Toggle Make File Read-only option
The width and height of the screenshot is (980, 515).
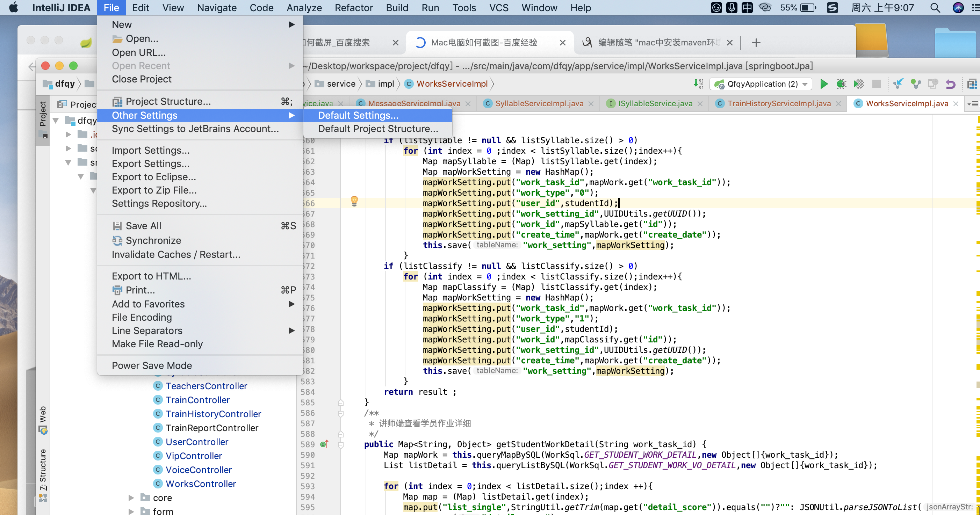click(x=157, y=344)
